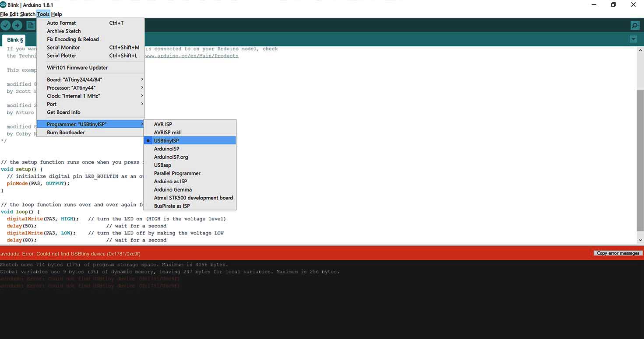The width and height of the screenshot is (644, 339).
Task: Click Get Board Info entry
Action: [x=90, y=112]
